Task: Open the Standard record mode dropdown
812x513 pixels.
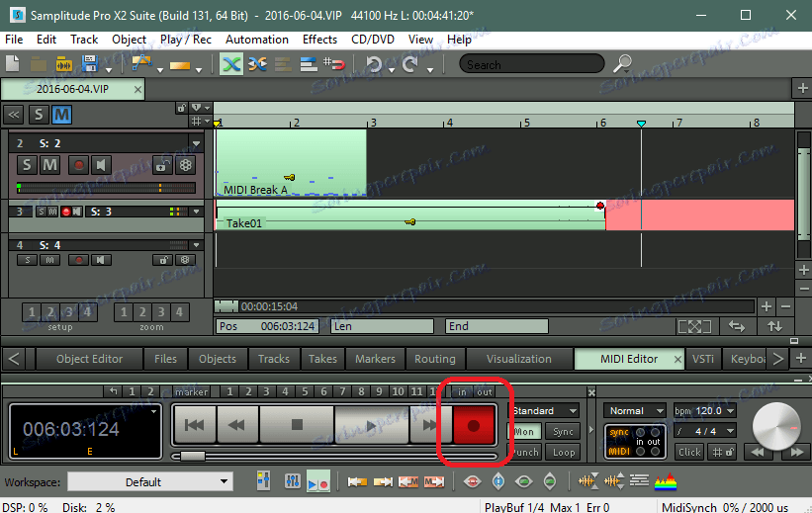Action: pyautogui.click(x=543, y=411)
